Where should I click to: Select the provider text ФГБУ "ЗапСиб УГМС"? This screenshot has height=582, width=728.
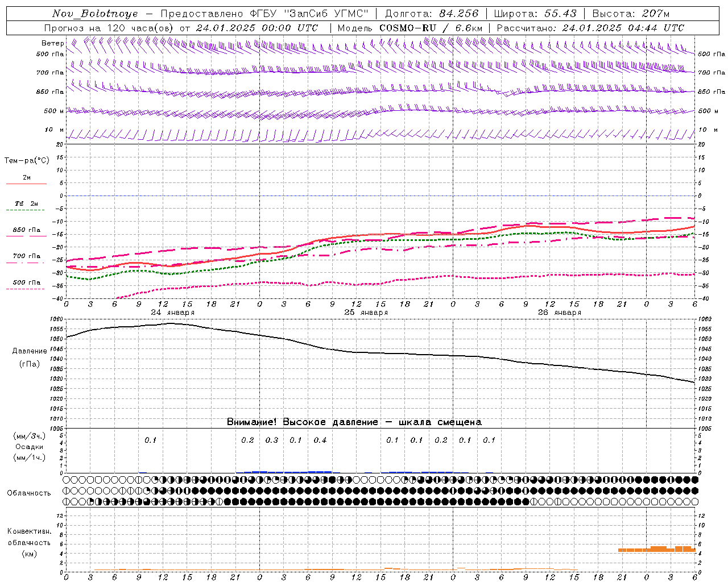309,14
